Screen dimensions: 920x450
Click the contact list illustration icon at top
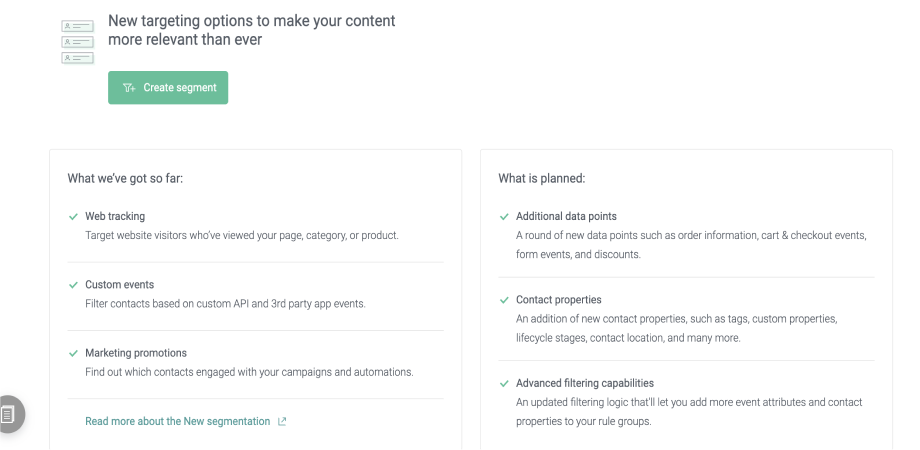77,41
